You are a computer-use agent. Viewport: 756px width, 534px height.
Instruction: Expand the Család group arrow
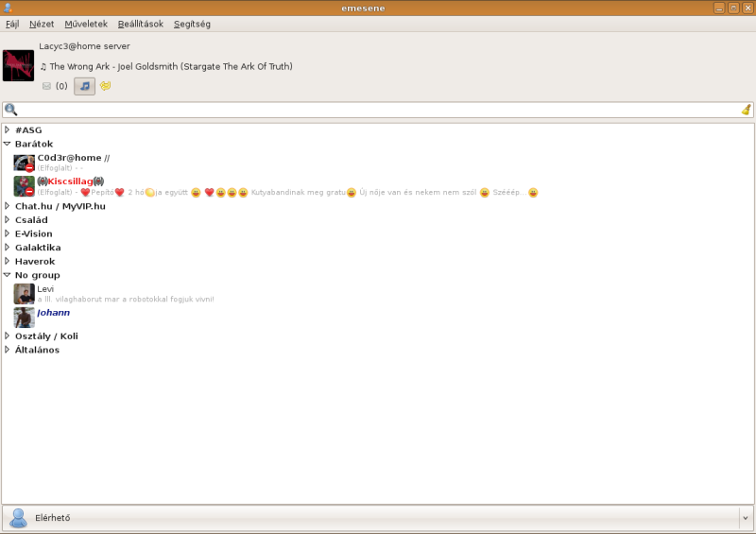coord(7,219)
